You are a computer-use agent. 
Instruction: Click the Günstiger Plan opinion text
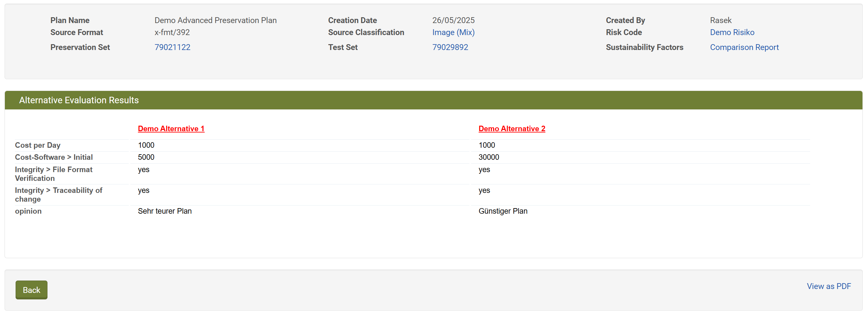point(503,211)
